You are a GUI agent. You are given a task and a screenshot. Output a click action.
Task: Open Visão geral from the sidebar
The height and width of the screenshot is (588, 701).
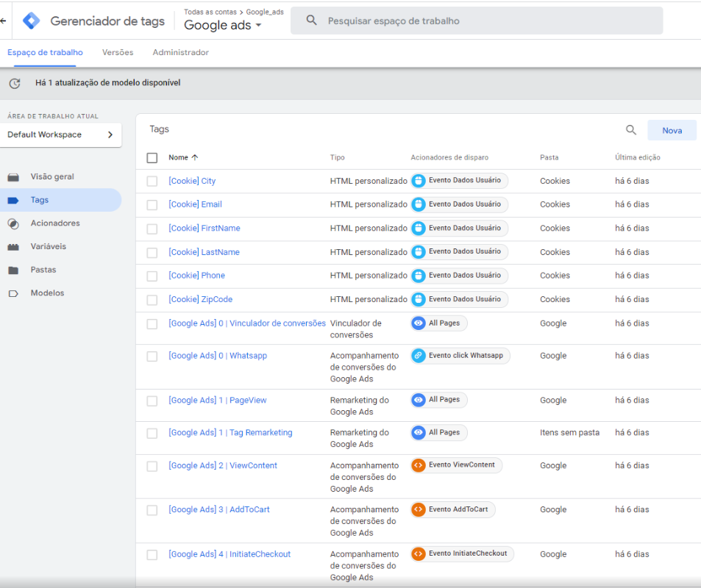51,176
